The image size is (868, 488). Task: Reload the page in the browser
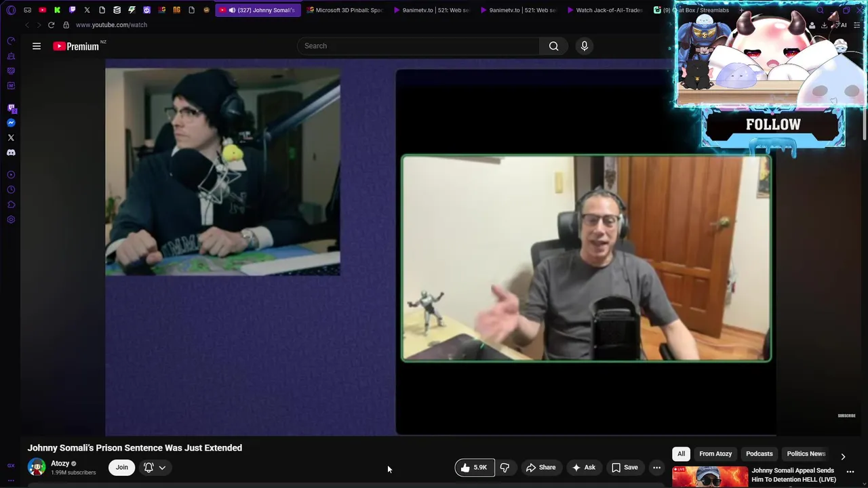click(51, 25)
